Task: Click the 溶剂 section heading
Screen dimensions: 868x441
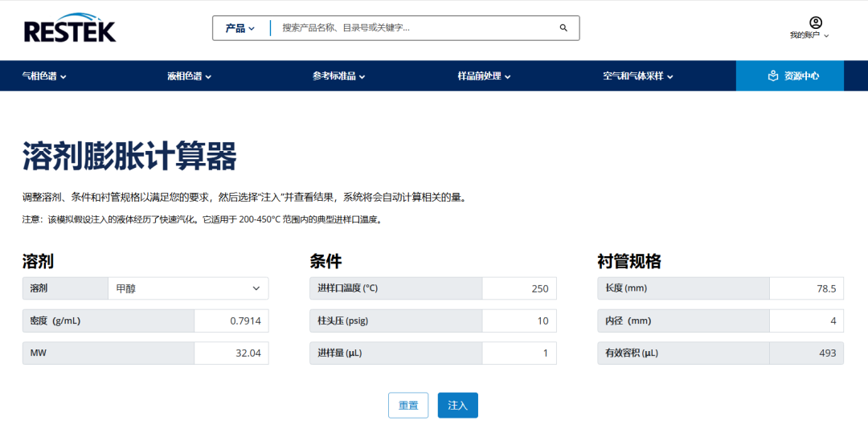Action: click(x=38, y=261)
